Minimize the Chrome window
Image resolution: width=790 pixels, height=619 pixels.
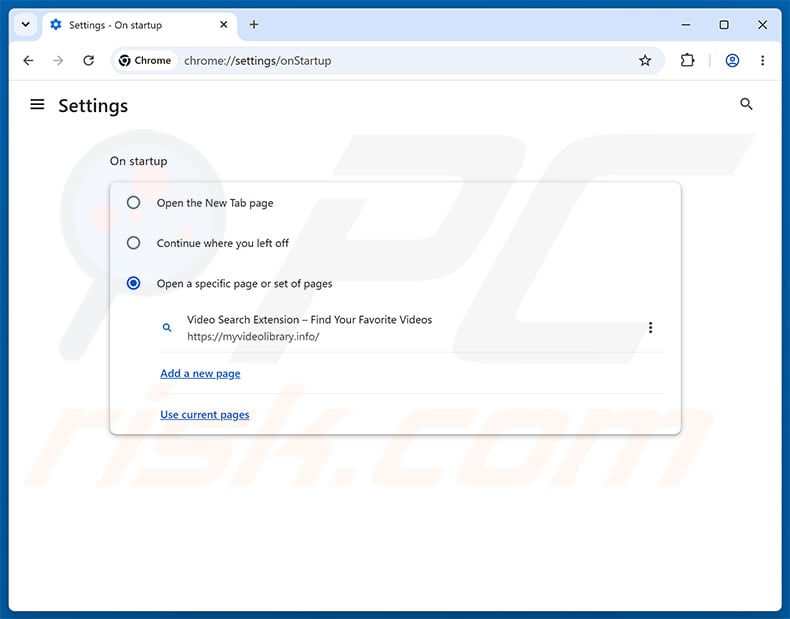tap(686, 25)
